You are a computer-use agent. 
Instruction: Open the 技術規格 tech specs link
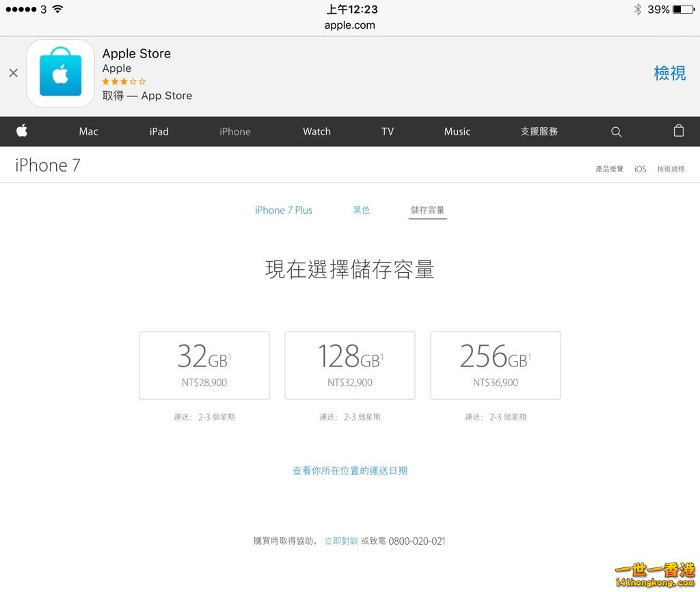point(671,169)
